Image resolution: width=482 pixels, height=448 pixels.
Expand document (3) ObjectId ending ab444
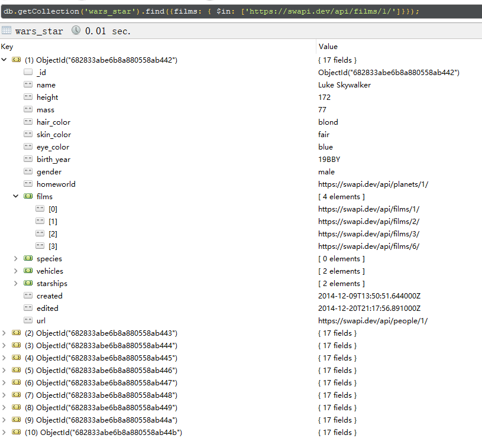pos(4,345)
